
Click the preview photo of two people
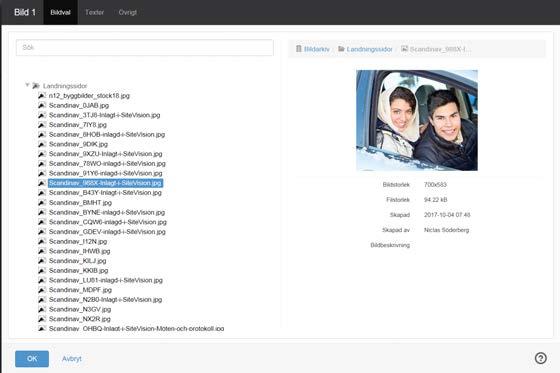point(417,120)
